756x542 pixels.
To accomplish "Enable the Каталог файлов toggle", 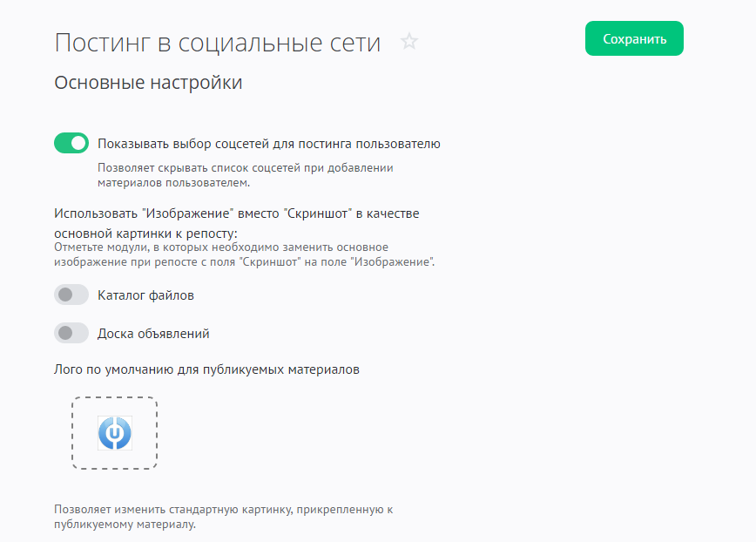I will pyautogui.click(x=71, y=295).
